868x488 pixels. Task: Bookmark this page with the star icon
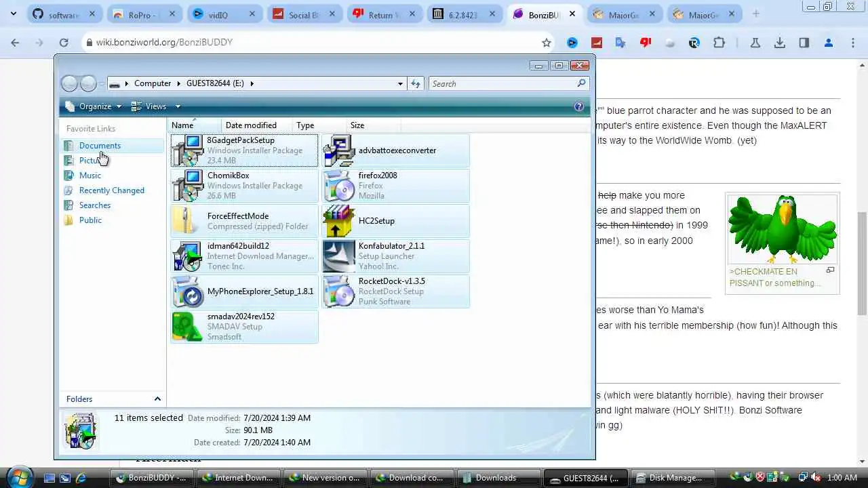[x=547, y=42]
